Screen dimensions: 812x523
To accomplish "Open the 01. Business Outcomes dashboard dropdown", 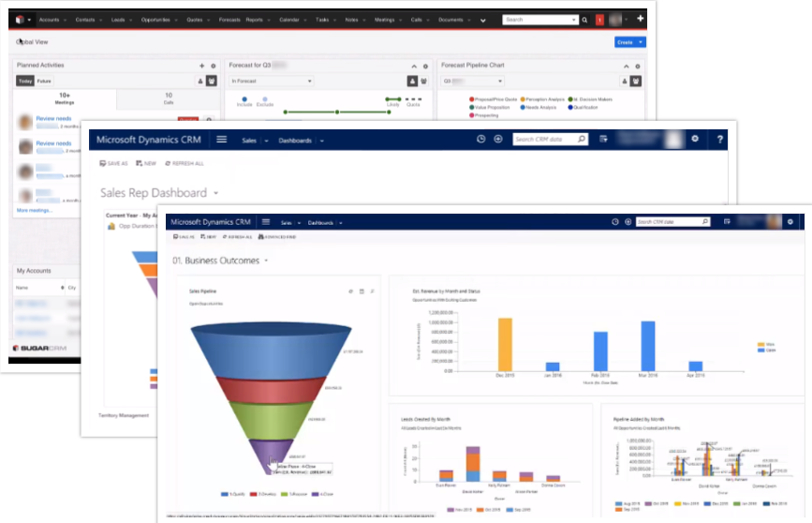I will click(x=266, y=261).
